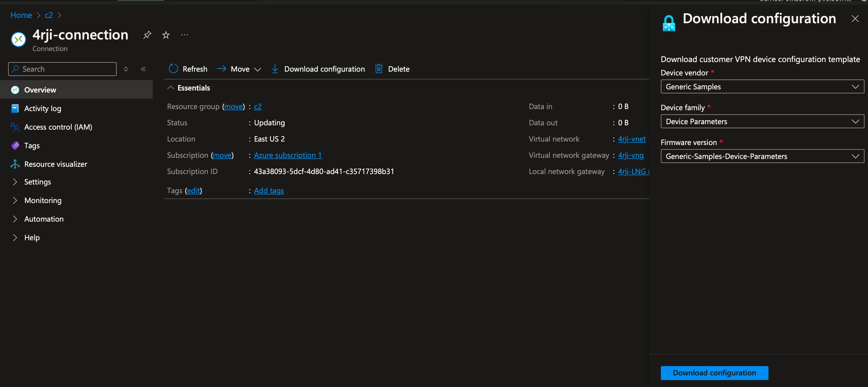This screenshot has width=868, height=387.
Task: Navigate to Home via breadcrumb
Action: click(x=21, y=15)
